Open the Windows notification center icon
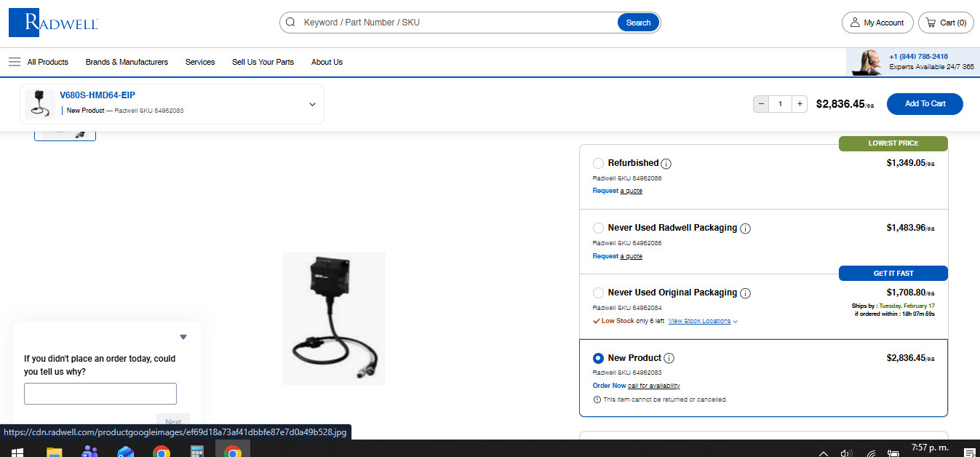Image resolution: width=980 pixels, height=457 pixels. pyautogui.click(x=969, y=453)
